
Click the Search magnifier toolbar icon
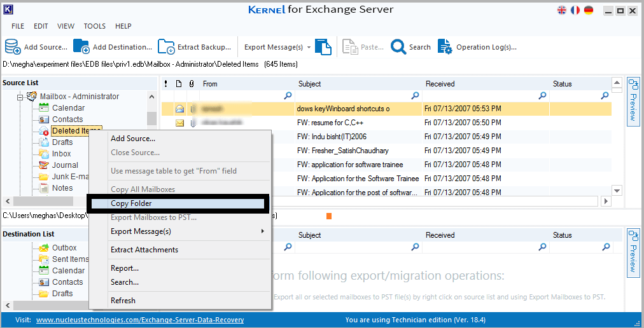tap(398, 47)
